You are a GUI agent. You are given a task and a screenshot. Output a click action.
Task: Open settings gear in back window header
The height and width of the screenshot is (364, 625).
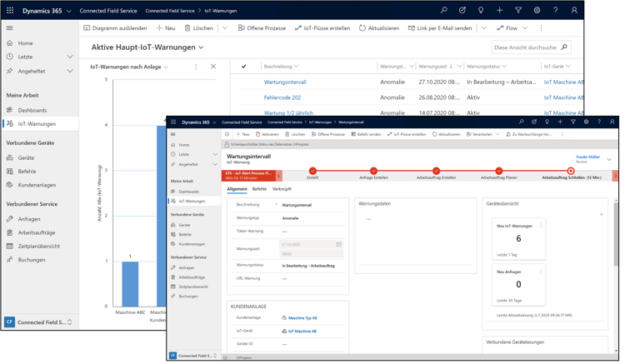pyautogui.click(x=537, y=11)
